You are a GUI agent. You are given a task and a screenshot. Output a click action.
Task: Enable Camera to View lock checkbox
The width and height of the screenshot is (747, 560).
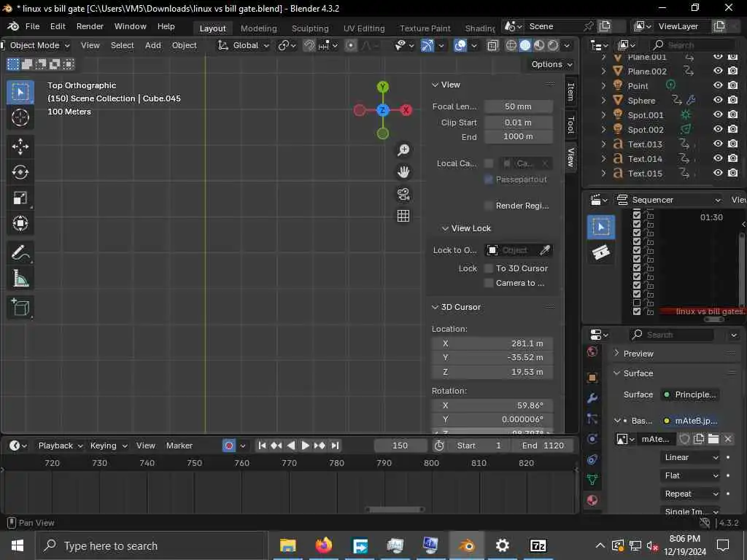pyautogui.click(x=489, y=284)
